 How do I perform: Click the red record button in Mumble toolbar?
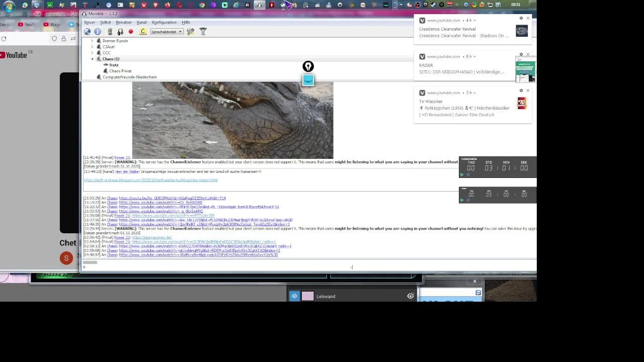point(131,32)
